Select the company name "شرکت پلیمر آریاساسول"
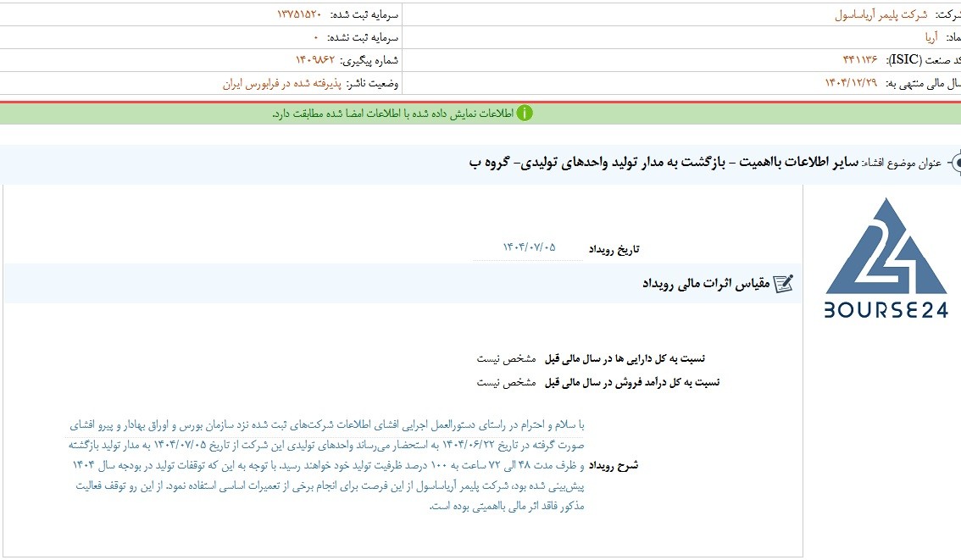 [880, 14]
